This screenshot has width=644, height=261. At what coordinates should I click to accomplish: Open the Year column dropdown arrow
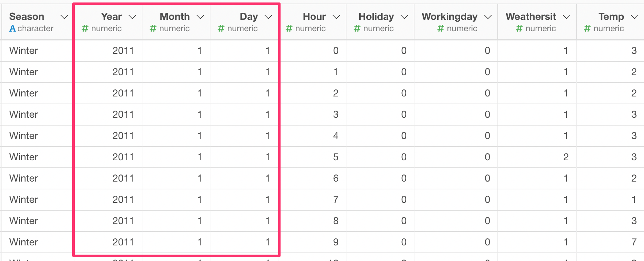click(x=132, y=17)
